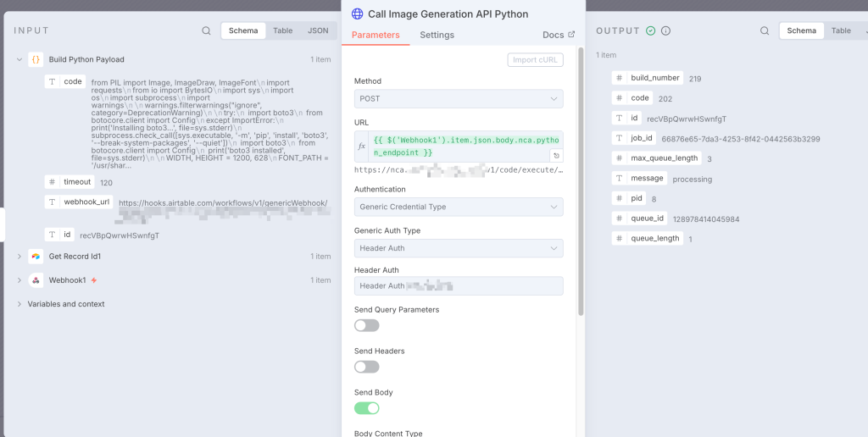Turn on the Send Headers toggle

[x=366, y=367]
